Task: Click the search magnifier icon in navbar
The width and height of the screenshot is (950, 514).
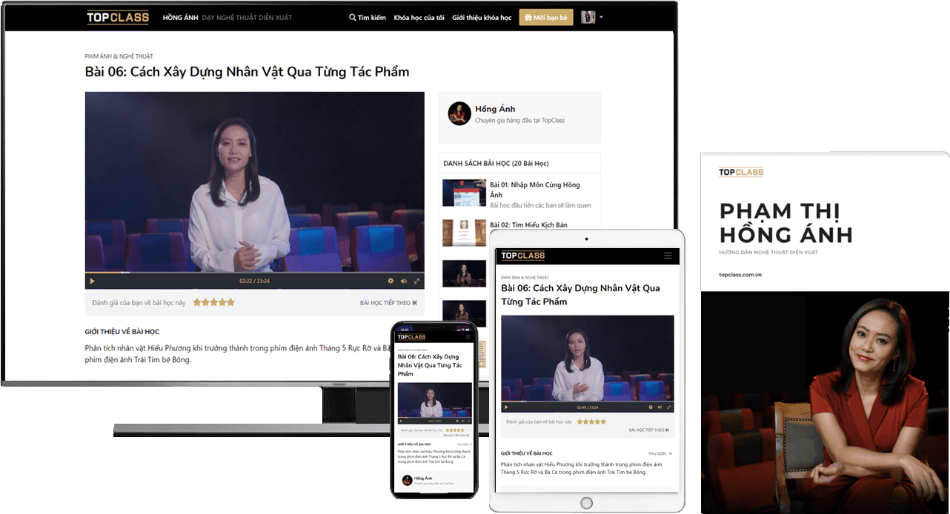Action: click(352, 18)
